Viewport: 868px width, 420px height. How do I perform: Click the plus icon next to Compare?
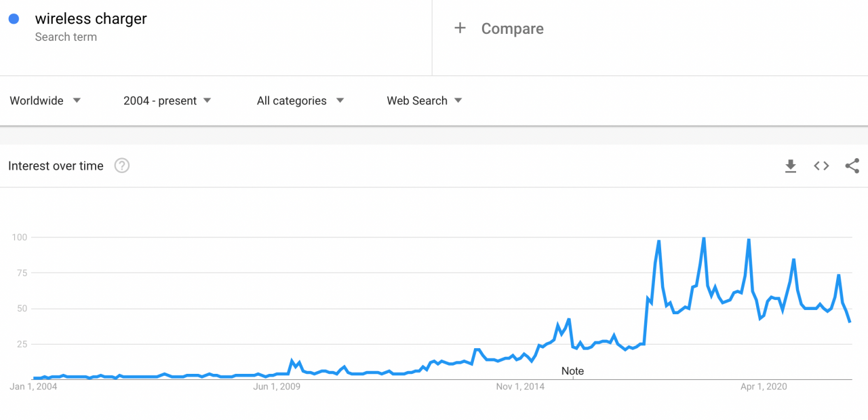[460, 28]
